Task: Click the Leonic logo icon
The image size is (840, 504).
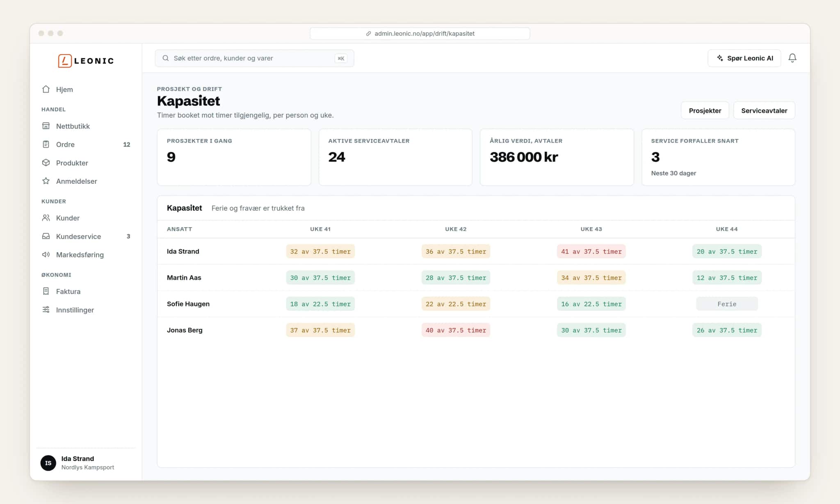Action: [65, 61]
